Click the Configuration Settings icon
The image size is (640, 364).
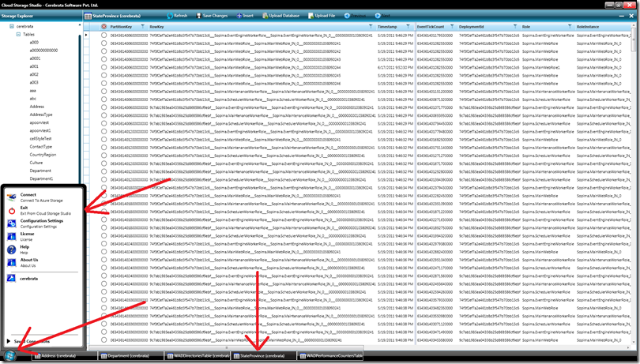(x=11, y=223)
